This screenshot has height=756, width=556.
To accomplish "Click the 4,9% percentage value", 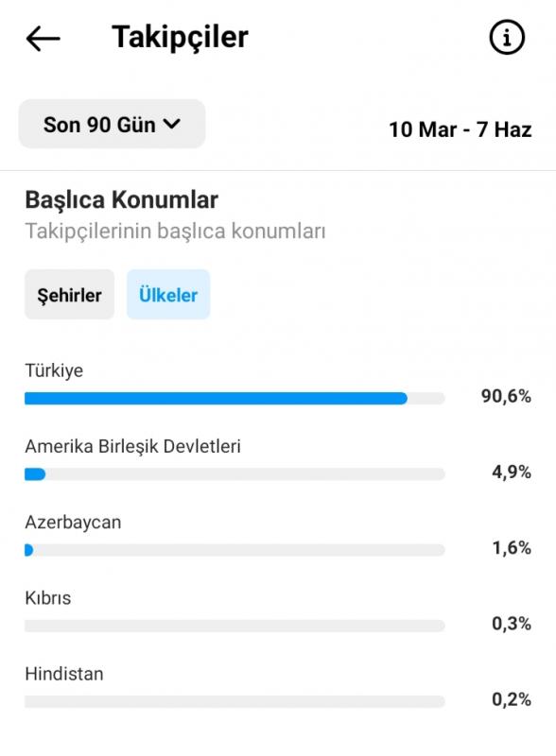I will (x=512, y=472).
